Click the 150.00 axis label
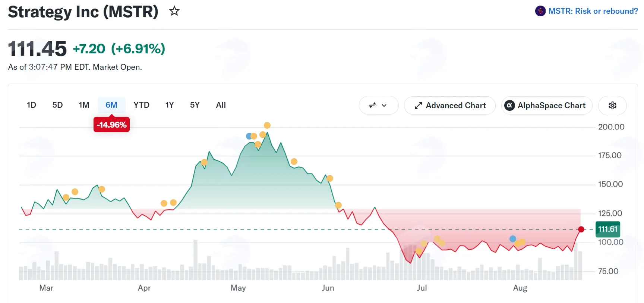The width and height of the screenshot is (644, 303). [610, 184]
